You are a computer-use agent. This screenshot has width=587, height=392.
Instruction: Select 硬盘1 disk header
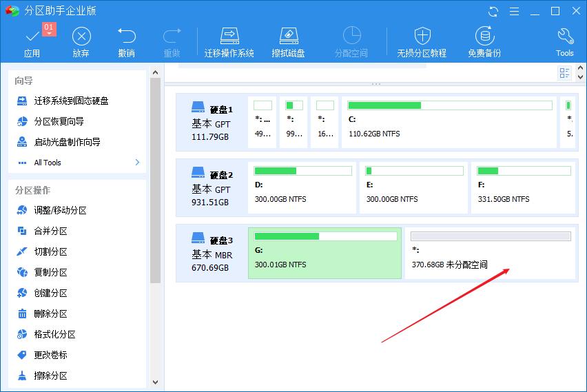click(212, 122)
